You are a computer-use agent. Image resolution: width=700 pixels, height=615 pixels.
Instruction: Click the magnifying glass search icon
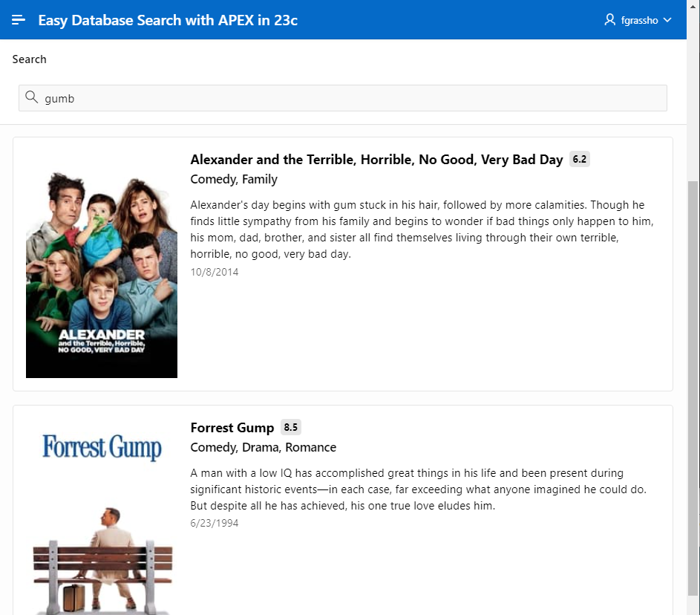(31, 97)
